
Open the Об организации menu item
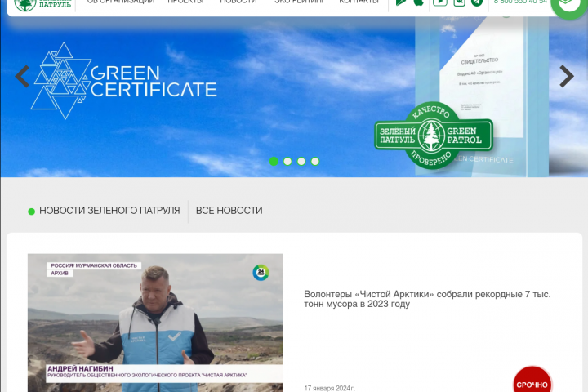[x=121, y=2]
